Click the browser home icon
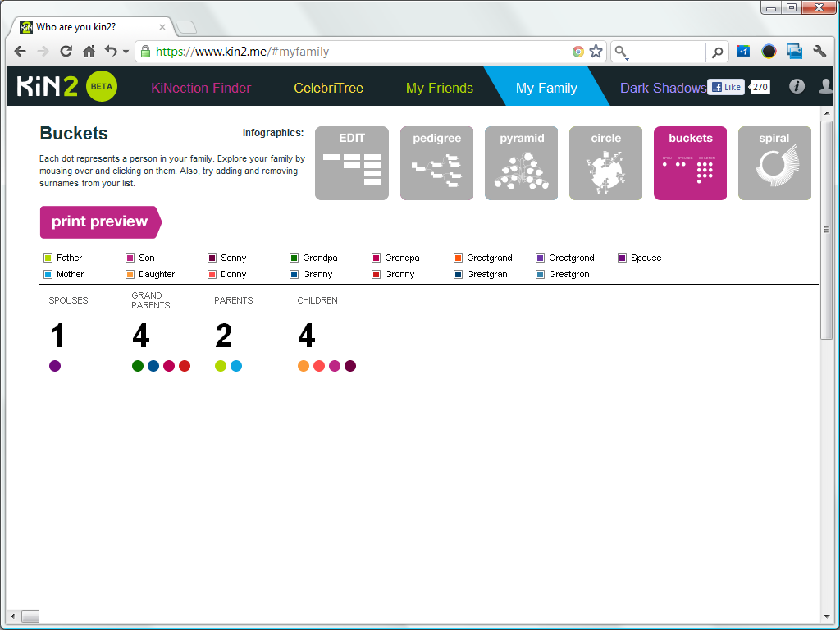This screenshot has height=630, width=840. click(x=89, y=52)
